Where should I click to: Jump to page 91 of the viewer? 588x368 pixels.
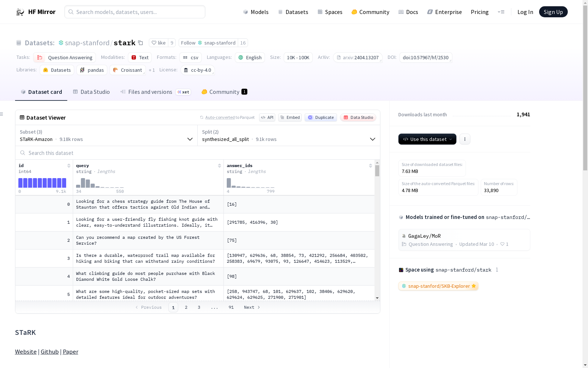[x=231, y=307]
